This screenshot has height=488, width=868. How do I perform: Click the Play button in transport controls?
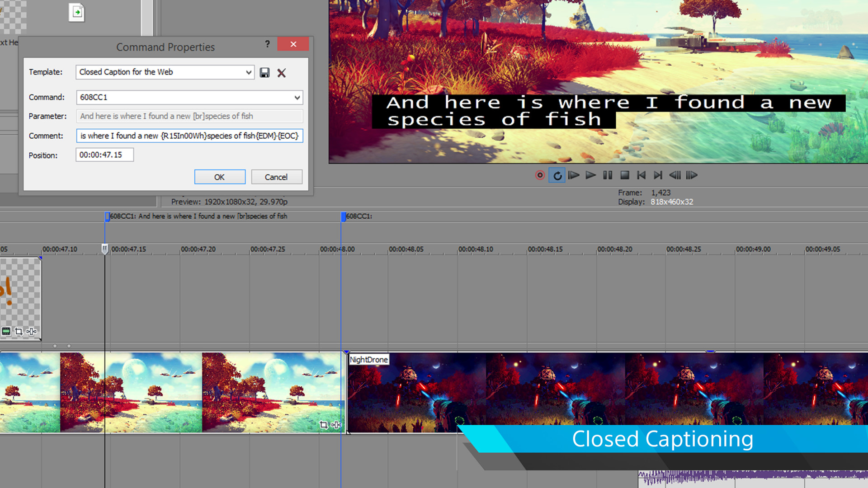[590, 174]
